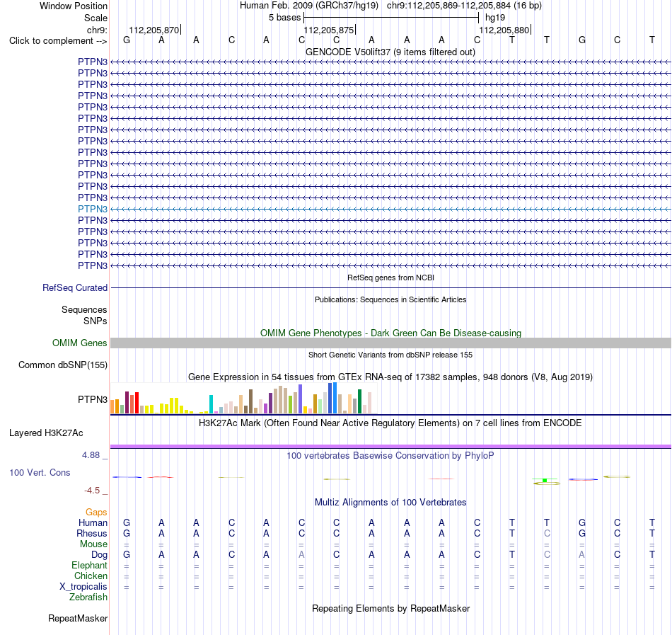Select the Human alignment row label
Viewport: 672px width, 635px height.
[x=93, y=522]
